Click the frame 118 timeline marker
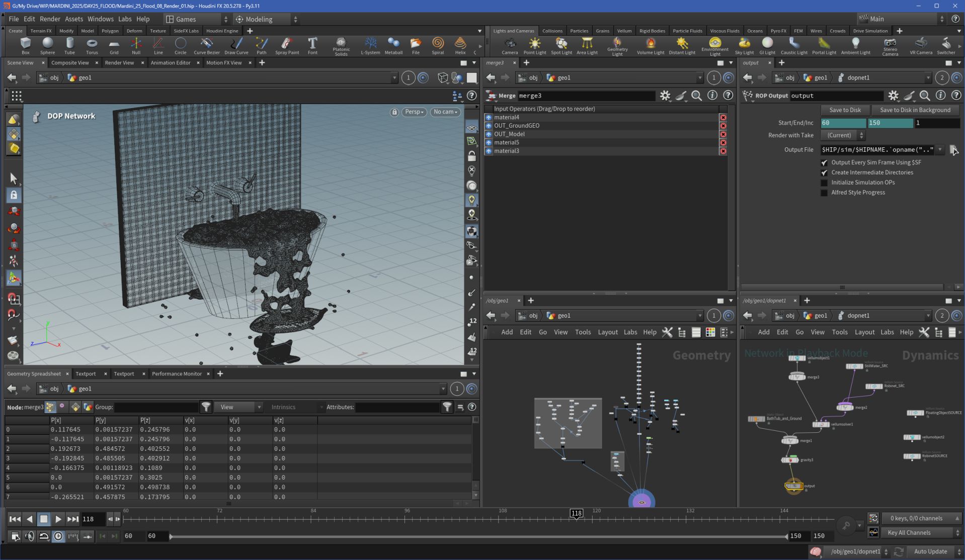Image resolution: width=965 pixels, height=560 pixels. point(576,513)
